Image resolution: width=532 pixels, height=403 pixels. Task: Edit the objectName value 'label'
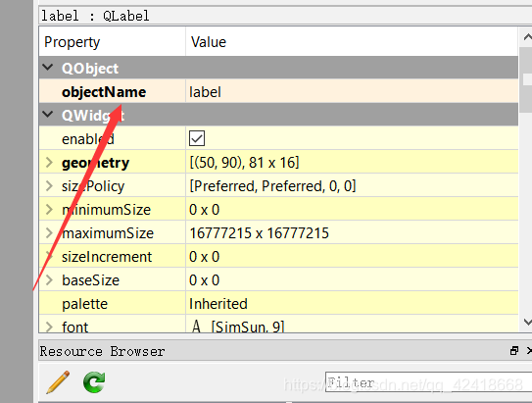(x=206, y=92)
